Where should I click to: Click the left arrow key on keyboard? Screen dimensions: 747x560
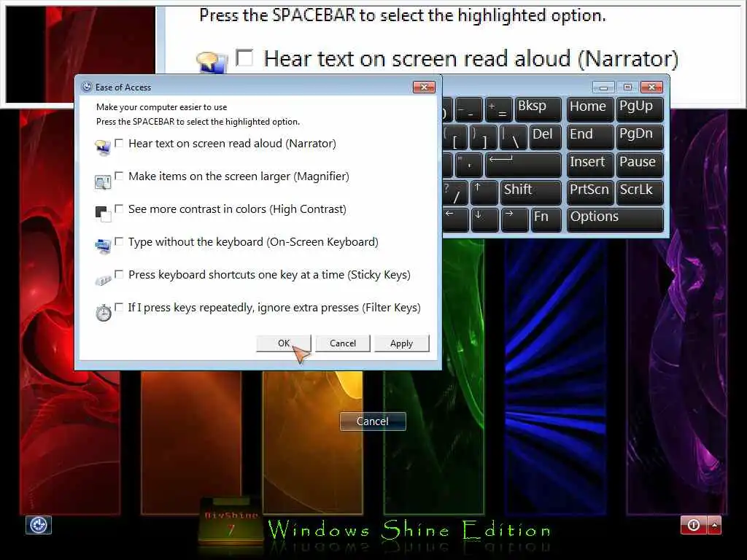tap(455, 219)
